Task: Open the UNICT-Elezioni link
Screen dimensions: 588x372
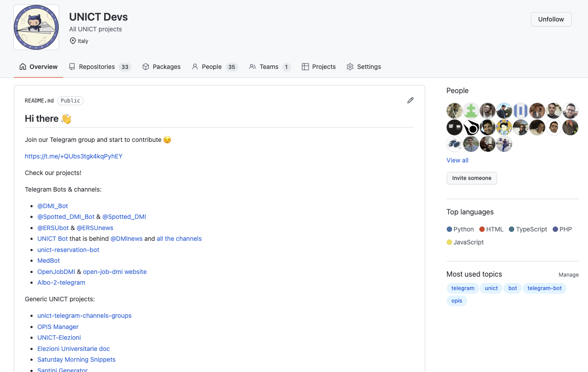Action: click(x=59, y=338)
